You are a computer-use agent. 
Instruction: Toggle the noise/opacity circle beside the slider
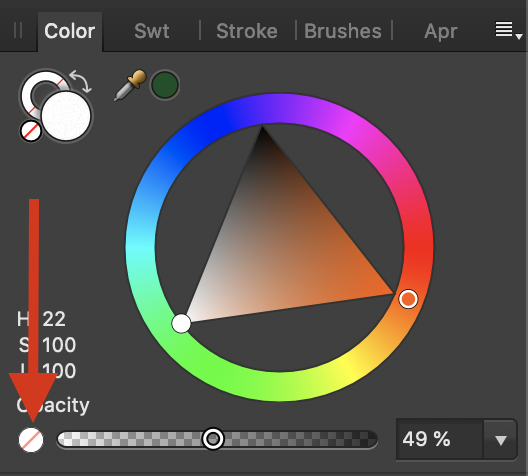coord(31,440)
